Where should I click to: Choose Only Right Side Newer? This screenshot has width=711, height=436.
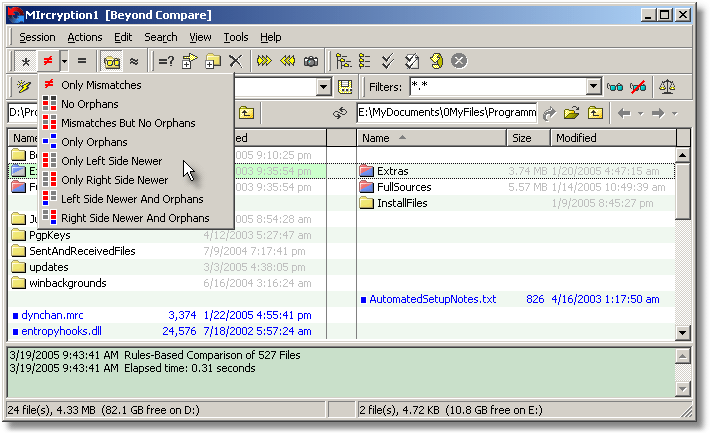136,180
